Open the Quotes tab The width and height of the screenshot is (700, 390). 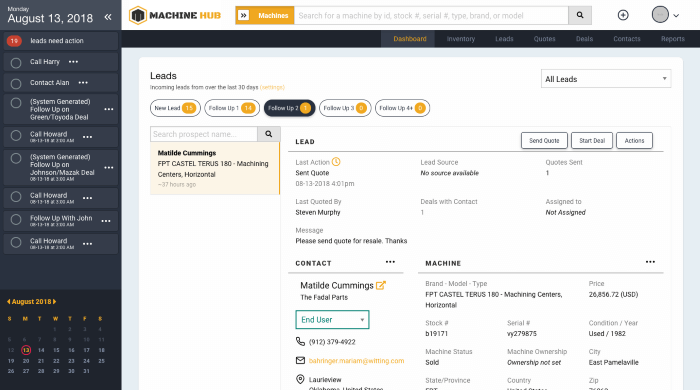545,39
